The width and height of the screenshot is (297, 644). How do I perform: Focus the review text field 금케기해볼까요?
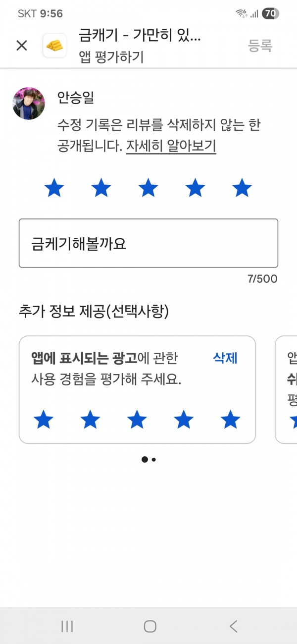148,243
